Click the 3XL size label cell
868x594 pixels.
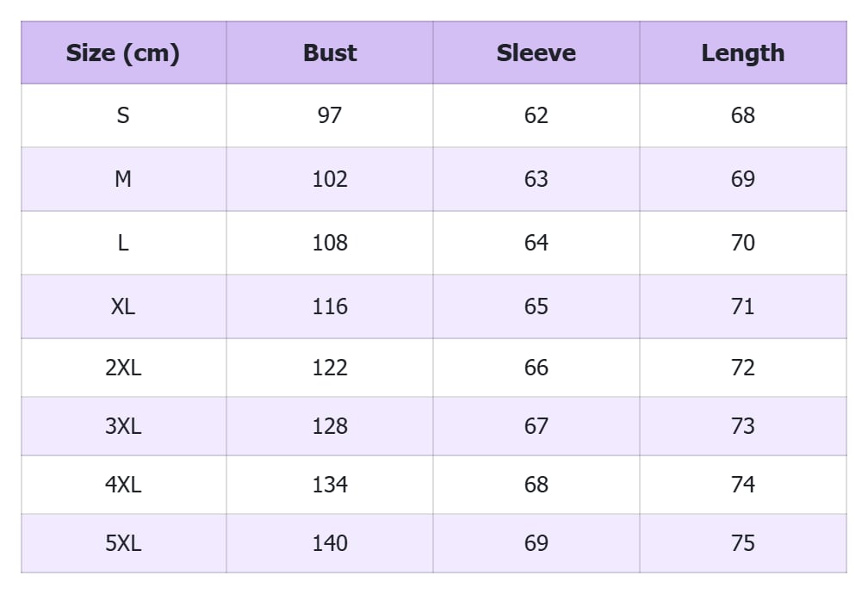click(x=123, y=426)
